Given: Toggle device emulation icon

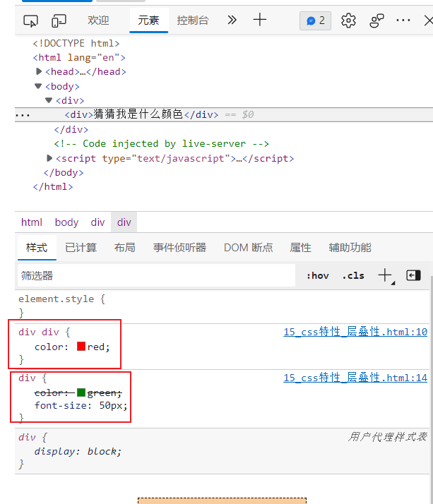Looking at the screenshot, I should 59,21.
